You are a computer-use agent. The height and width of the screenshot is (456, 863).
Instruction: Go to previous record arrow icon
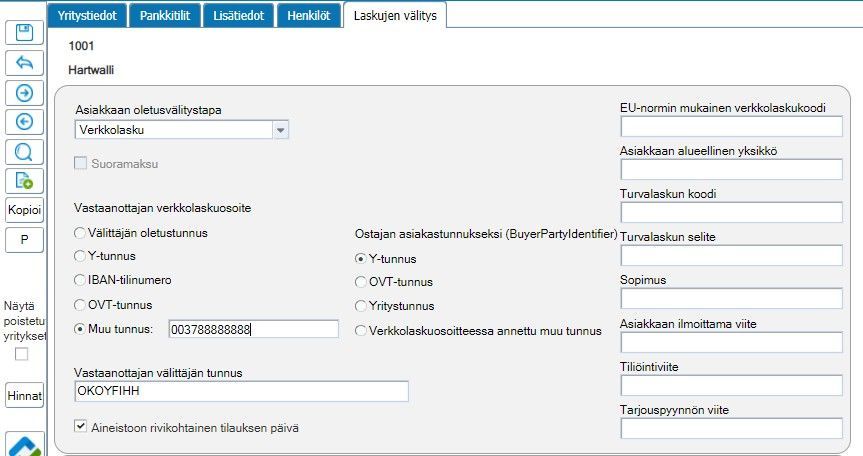[24, 122]
